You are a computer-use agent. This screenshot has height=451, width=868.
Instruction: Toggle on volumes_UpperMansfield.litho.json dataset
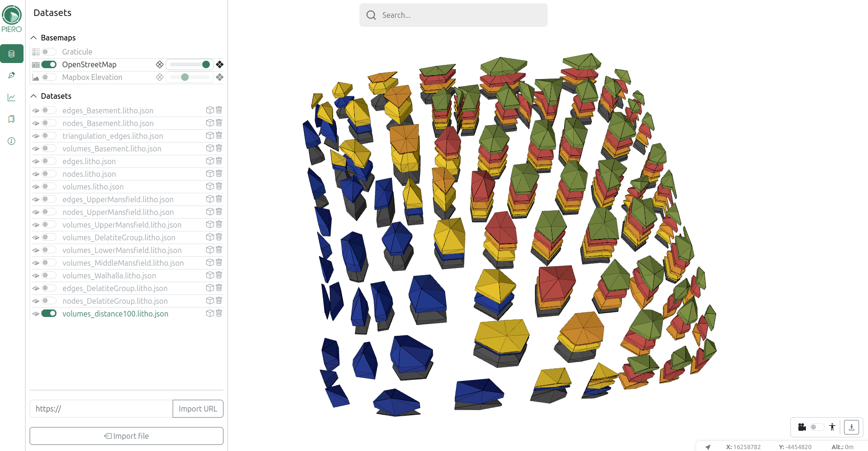click(x=49, y=224)
